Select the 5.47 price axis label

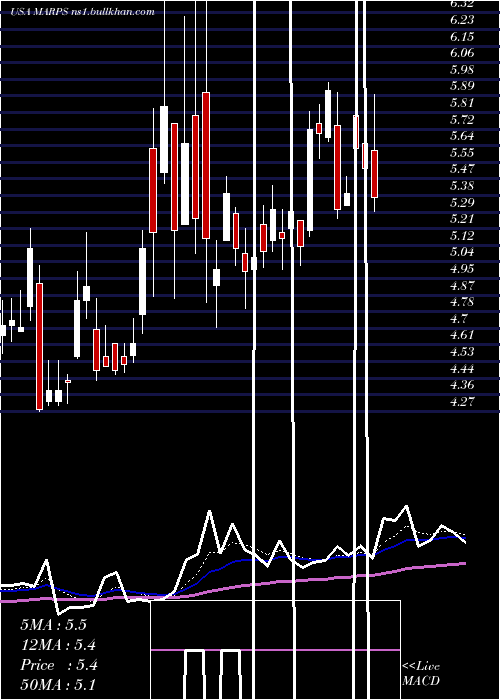462,169
